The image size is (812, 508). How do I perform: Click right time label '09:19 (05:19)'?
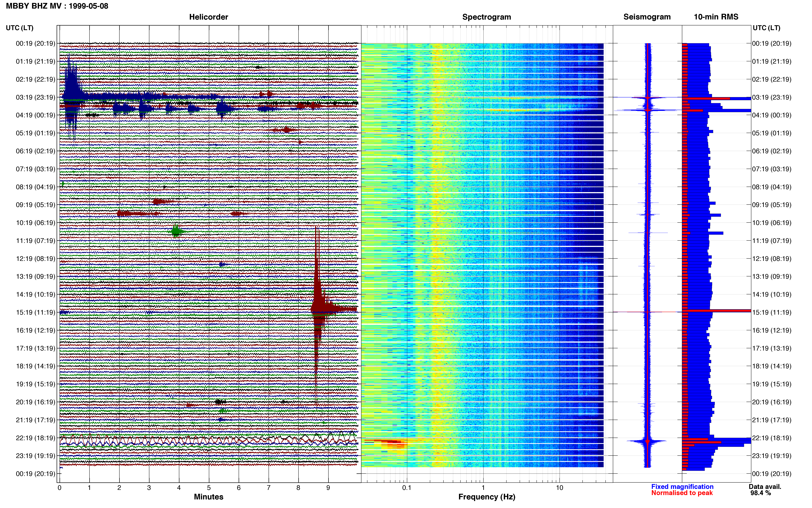point(772,205)
